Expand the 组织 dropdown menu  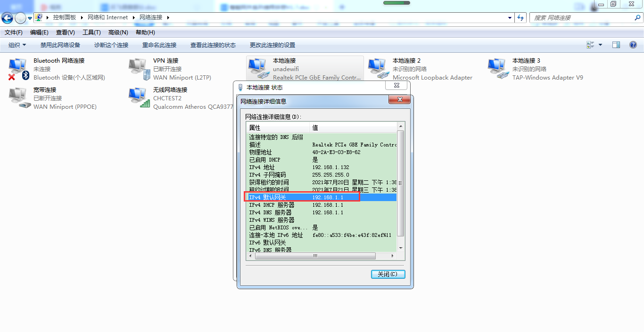coord(17,45)
